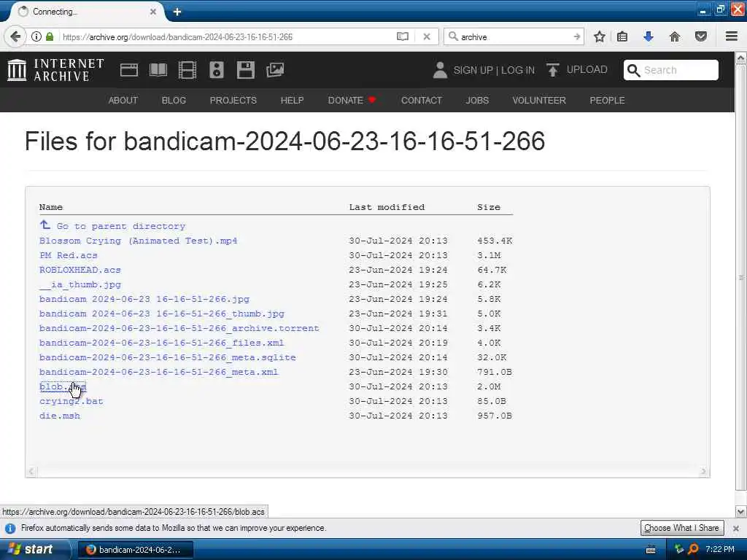Download the _archive.torrent file
This screenshot has width=747, height=560.
[179, 328]
